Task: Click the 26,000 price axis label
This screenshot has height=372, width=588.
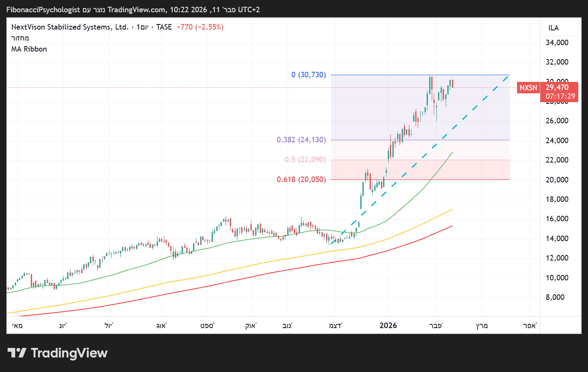Action: coord(557,121)
